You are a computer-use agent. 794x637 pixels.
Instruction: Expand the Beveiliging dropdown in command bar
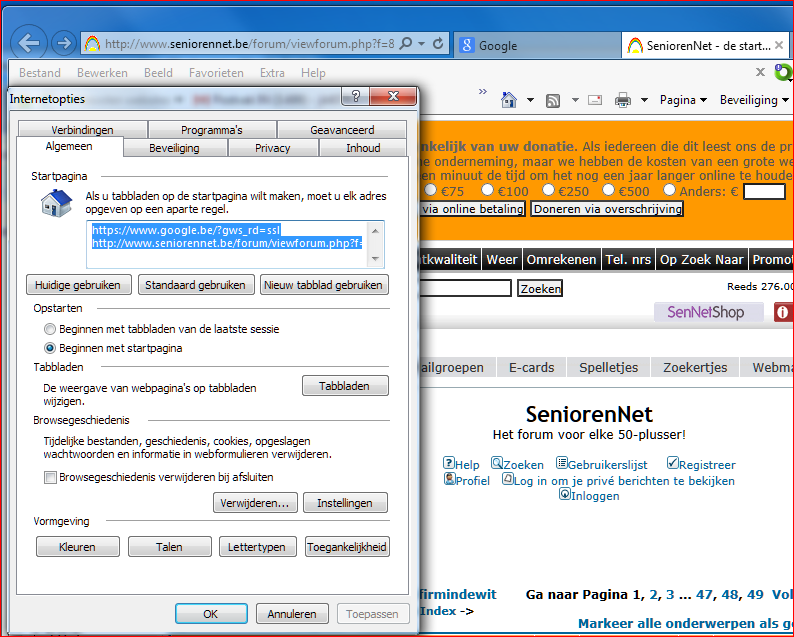754,100
